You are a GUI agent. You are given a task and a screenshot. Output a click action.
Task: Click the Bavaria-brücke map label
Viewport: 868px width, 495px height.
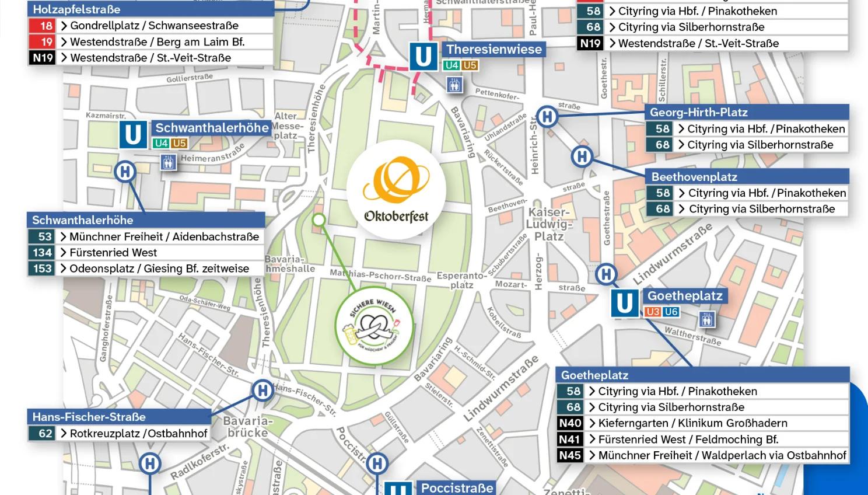tap(248, 427)
